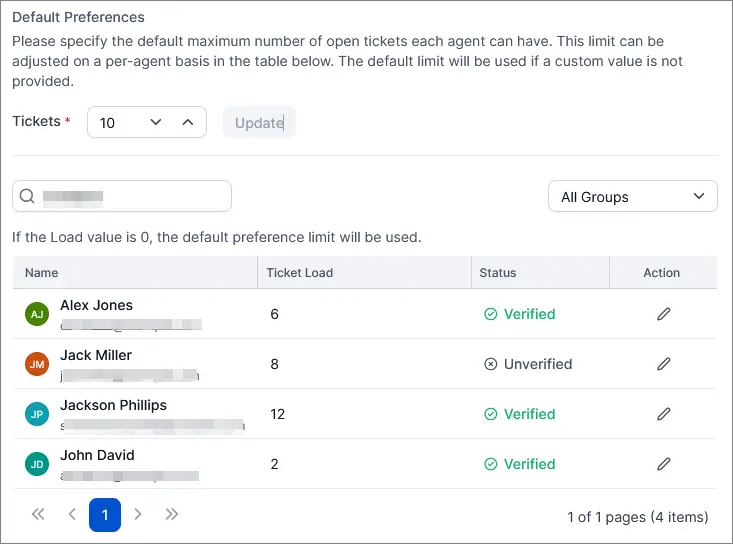Go to first page with double-left arrows

pyautogui.click(x=38, y=515)
